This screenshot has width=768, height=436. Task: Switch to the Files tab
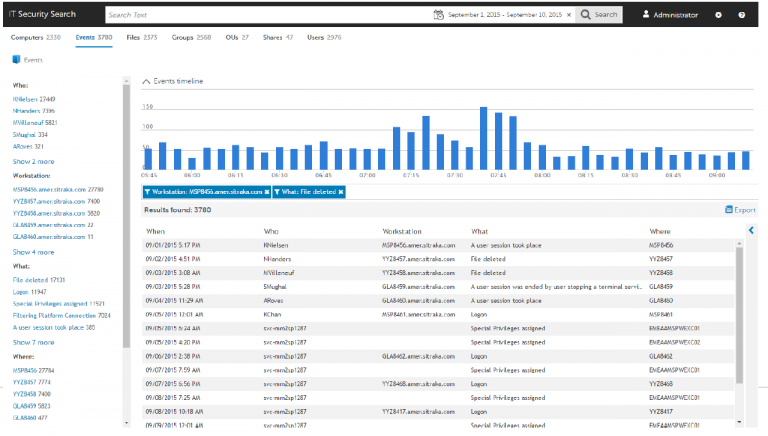[x=142, y=37]
